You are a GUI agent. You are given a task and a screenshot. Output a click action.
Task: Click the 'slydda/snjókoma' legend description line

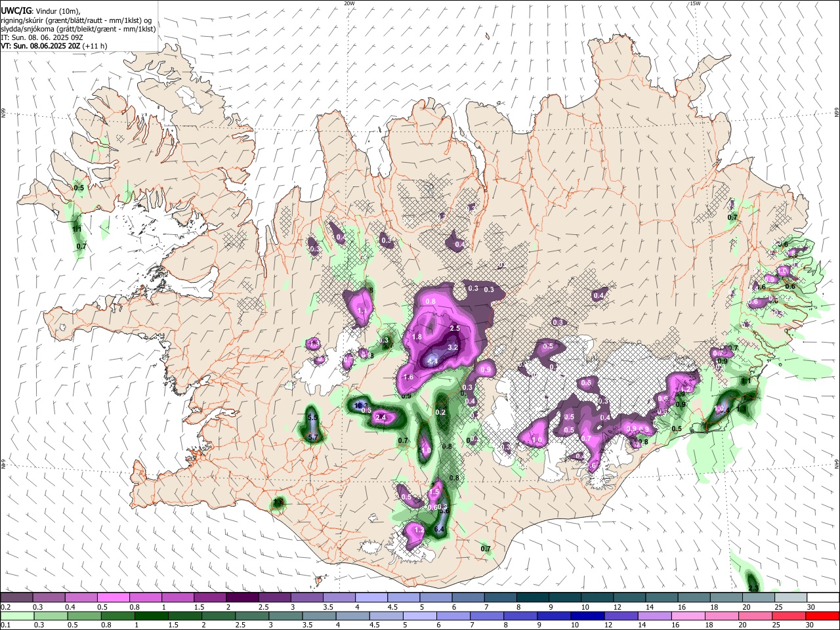coord(78,29)
